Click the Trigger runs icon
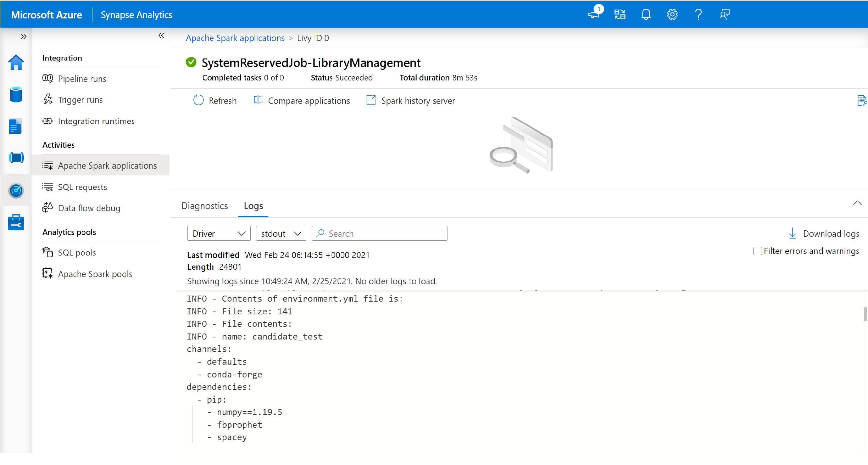 tap(48, 99)
